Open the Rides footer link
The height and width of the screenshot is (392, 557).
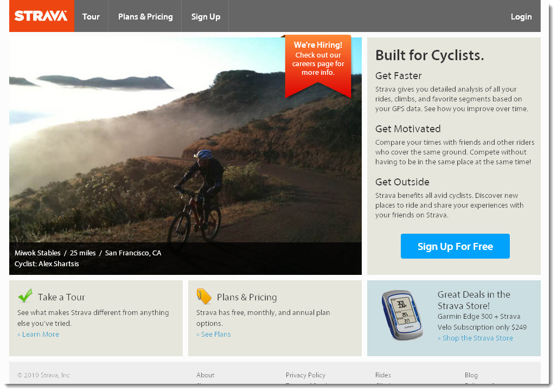click(x=383, y=375)
